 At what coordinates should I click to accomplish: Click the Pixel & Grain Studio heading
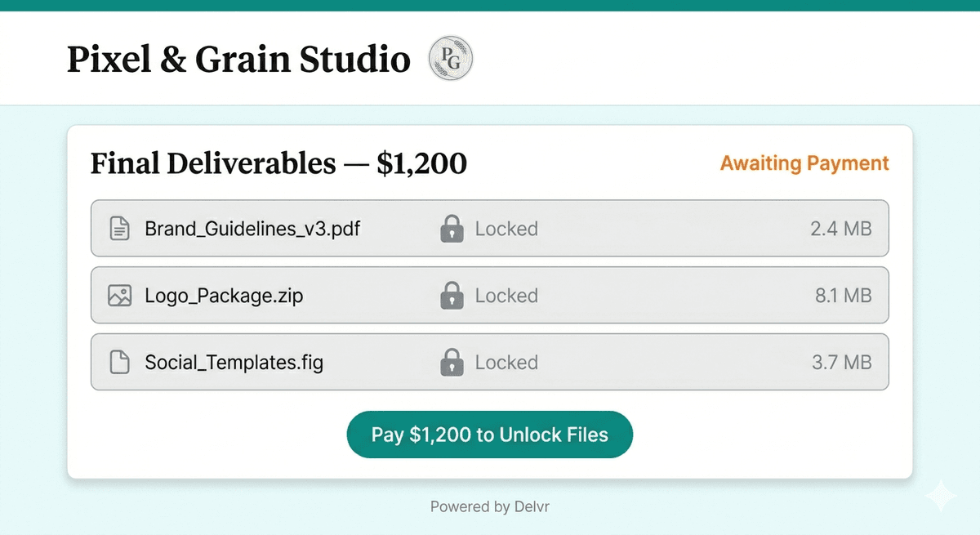point(238,58)
